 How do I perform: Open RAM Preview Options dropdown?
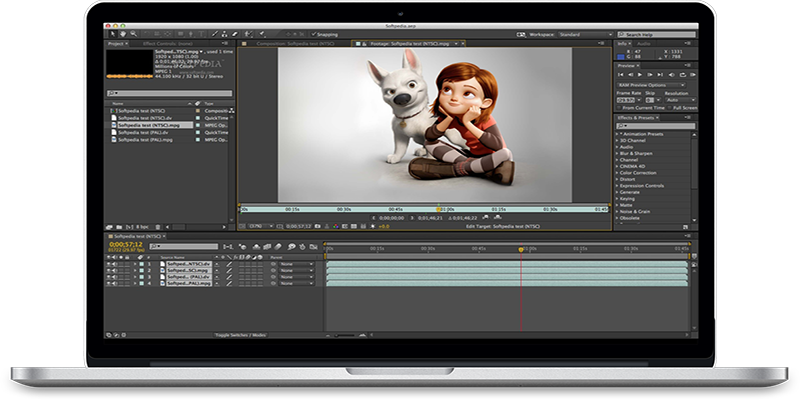[651, 85]
